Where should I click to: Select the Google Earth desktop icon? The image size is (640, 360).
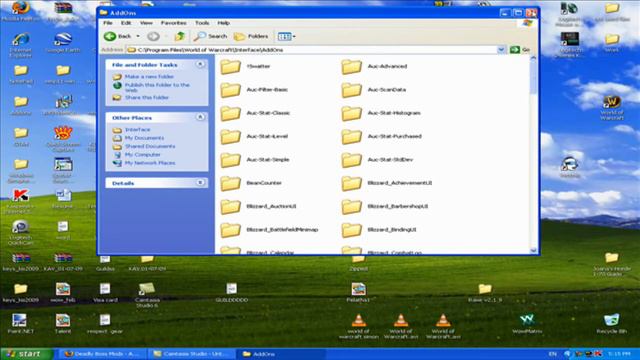(x=63, y=42)
